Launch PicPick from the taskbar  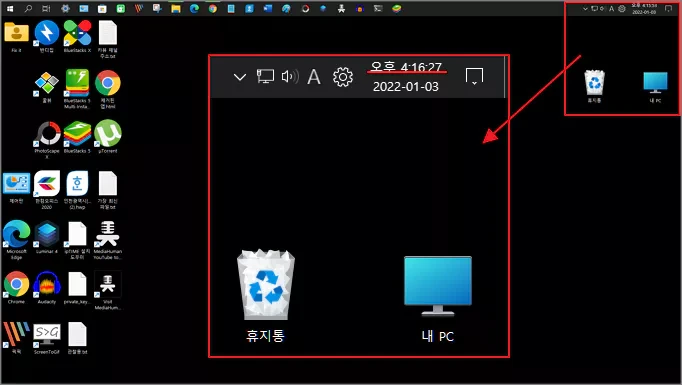point(139,8)
